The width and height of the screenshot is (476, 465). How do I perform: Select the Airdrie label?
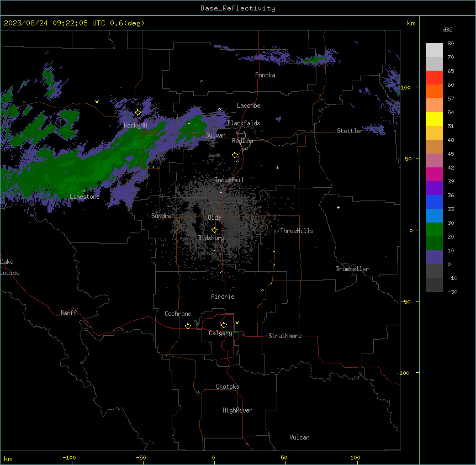click(x=223, y=297)
